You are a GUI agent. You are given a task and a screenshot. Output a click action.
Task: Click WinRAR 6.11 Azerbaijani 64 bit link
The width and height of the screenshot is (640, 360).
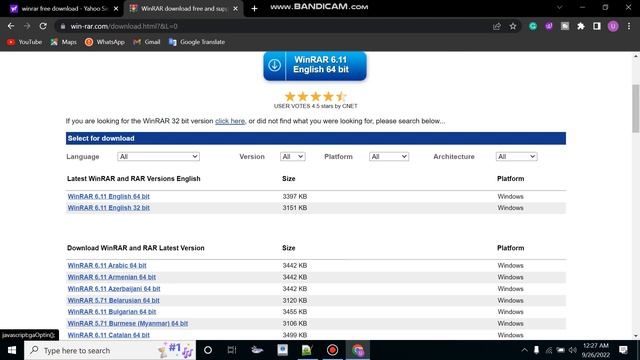(x=114, y=289)
